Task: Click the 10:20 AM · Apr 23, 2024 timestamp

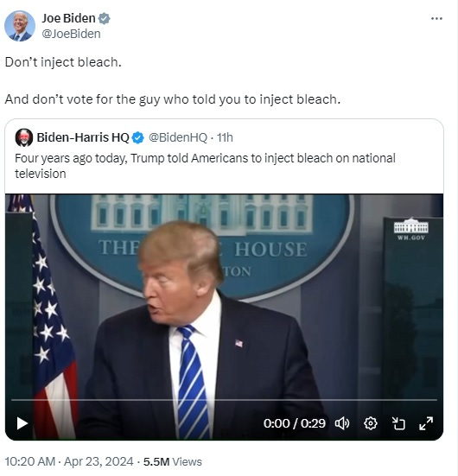Action: (69, 461)
